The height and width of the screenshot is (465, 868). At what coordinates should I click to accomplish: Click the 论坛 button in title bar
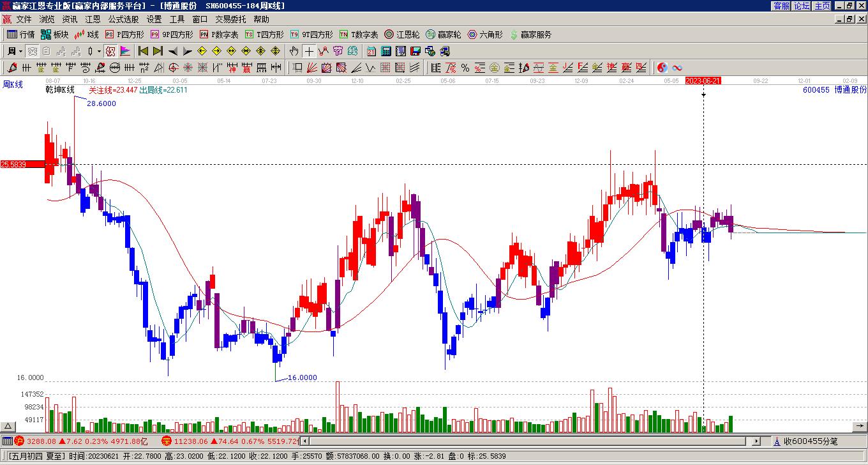pos(802,6)
